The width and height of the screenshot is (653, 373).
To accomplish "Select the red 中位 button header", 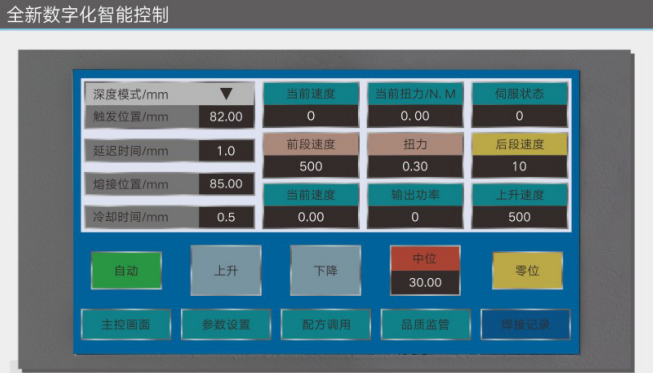I will (425, 259).
